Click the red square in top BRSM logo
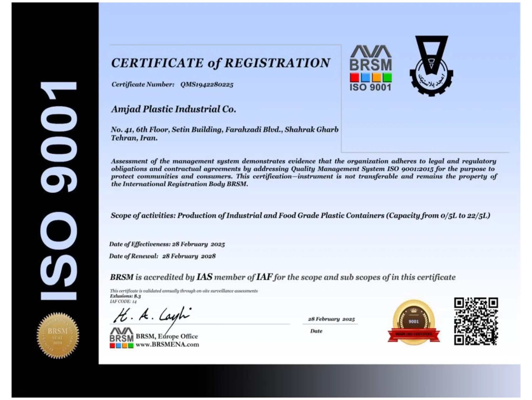Screen dimensions: 532x400 [355, 78]
